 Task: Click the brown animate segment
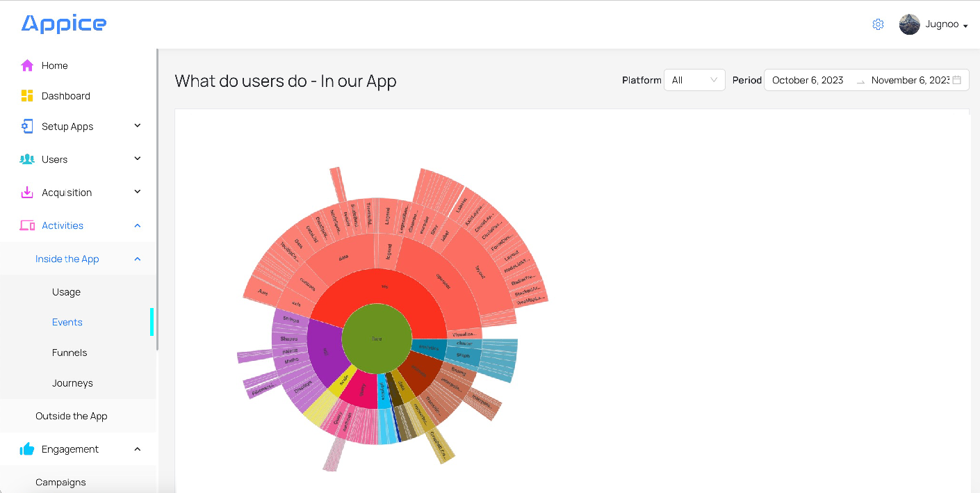(418, 370)
